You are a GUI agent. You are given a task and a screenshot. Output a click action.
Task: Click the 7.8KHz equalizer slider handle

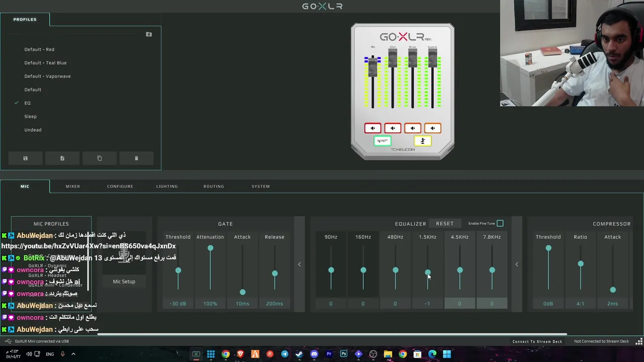tap(492, 270)
